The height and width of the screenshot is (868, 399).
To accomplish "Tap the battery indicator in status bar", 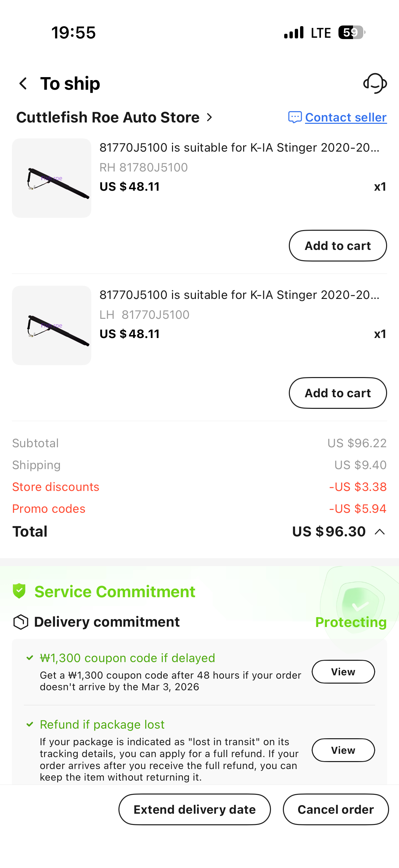I will [x=351, y=33].
